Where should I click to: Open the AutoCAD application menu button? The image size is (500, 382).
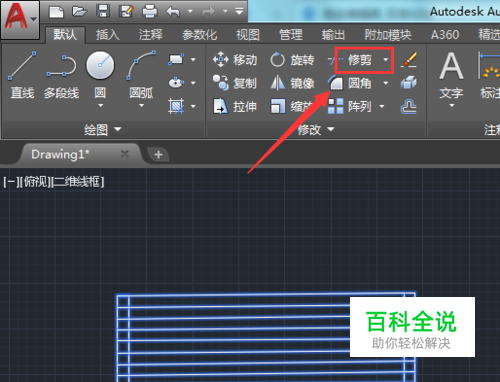point(20,19)
